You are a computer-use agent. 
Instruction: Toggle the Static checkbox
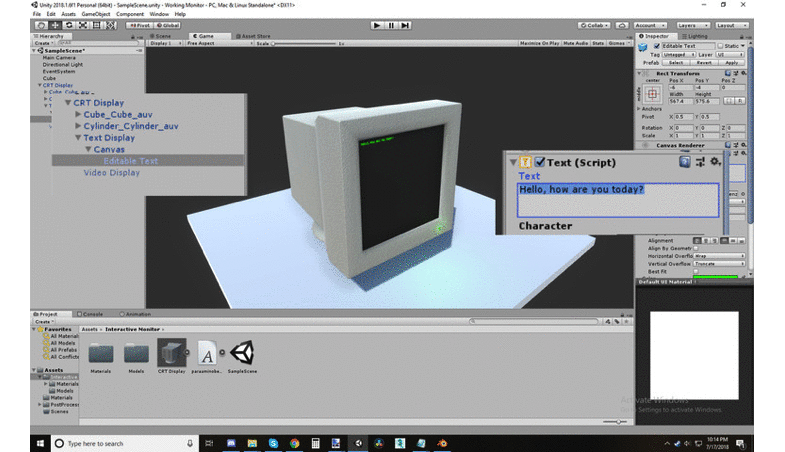(720, 46)
